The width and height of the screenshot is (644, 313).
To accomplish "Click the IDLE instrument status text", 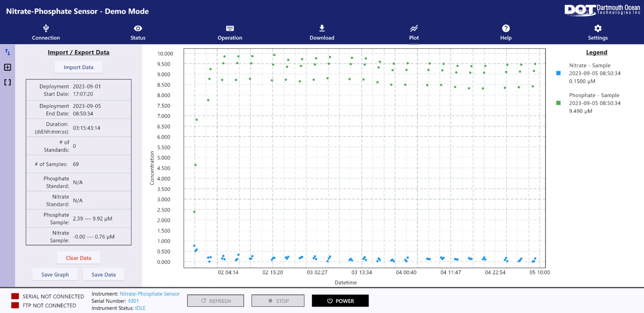I will (140, 308).
